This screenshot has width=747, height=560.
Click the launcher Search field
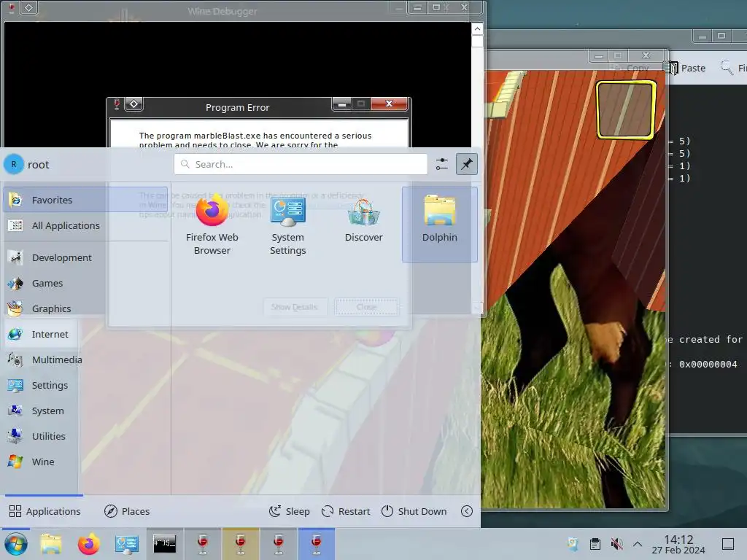(301, 164)
